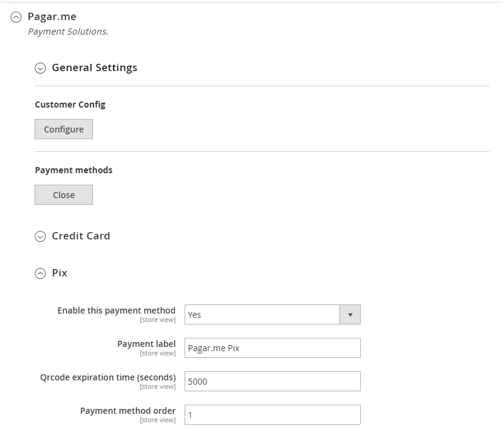This screenshot has width=504, height=446.
Task: Click the Payment method order label
Action: tap(128, 411)
